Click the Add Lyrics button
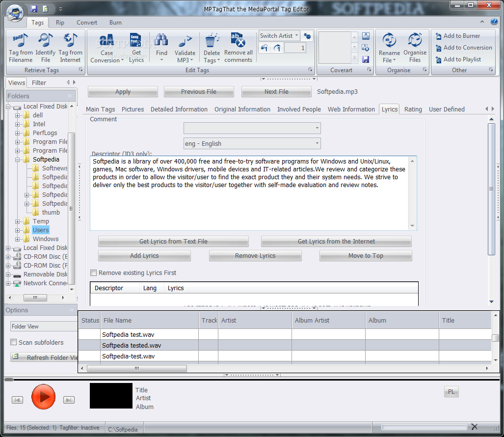Viewport: 504px width, 437px height. [x=144, y=256]
